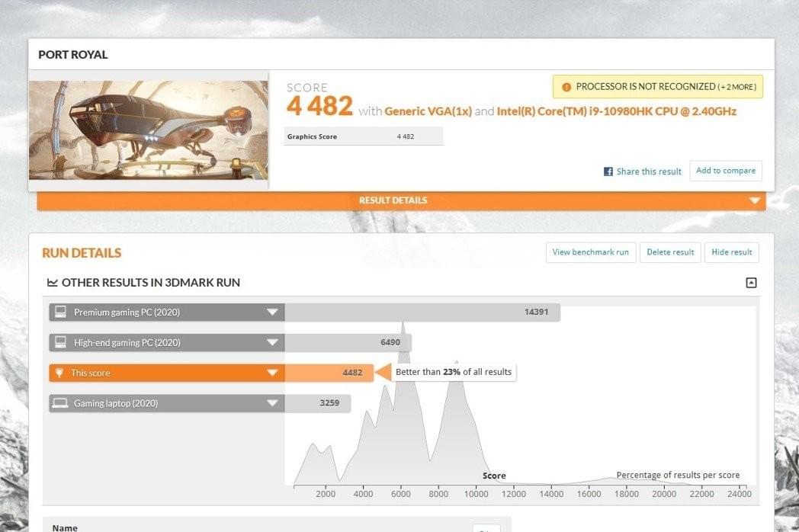Open View benchmark run

[591, 252]
